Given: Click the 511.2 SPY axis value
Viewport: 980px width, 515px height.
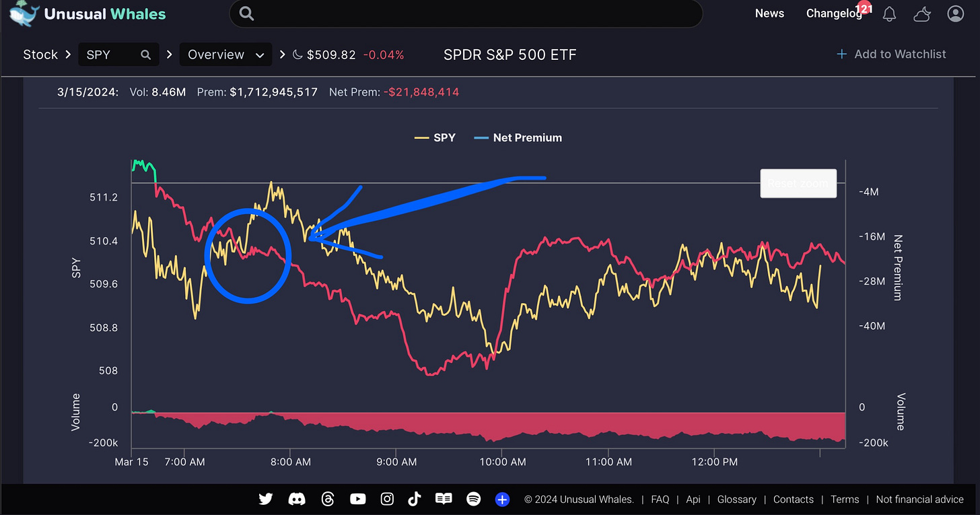Looking at the screenshot, I should click(x=104, y=197).
